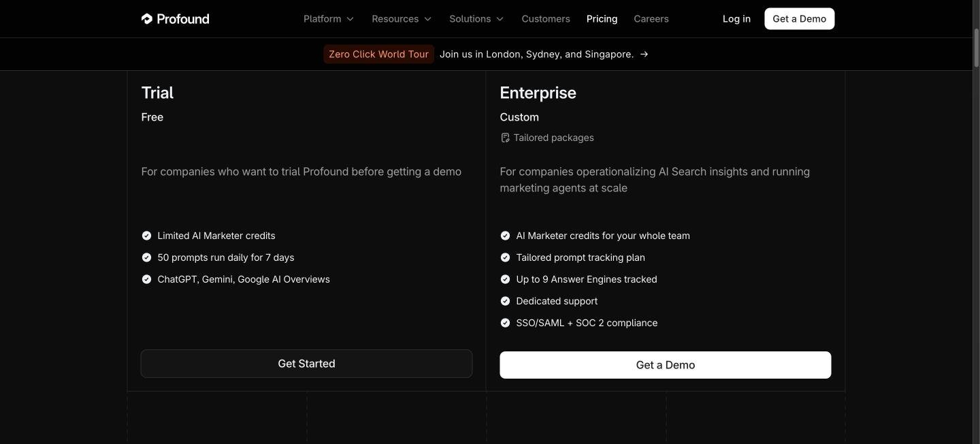Click check icon beside Dedicated support
The image size is (980, 444).
505,301
